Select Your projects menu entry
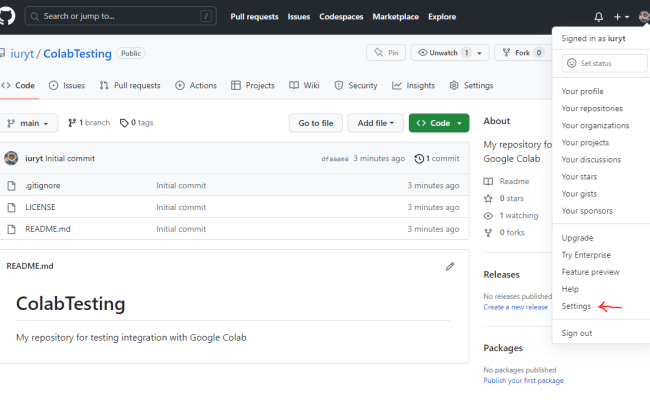The image size is (650, 400). 585,143
